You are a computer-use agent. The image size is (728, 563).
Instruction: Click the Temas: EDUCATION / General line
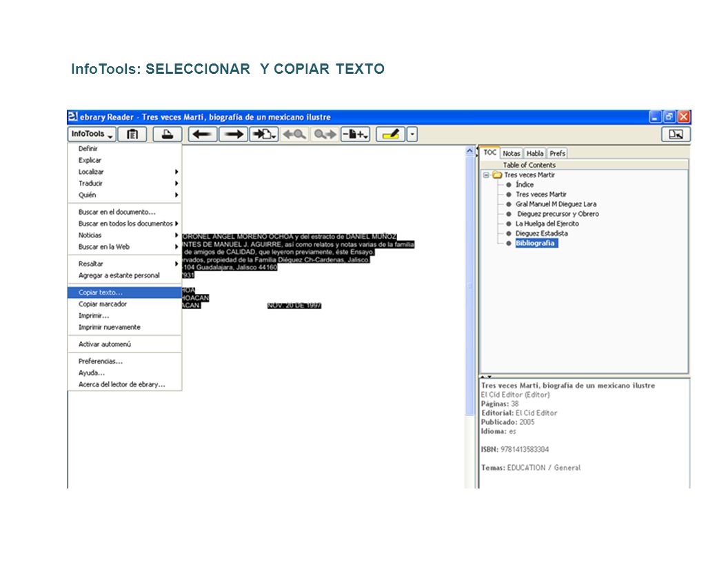click(531, 468)
